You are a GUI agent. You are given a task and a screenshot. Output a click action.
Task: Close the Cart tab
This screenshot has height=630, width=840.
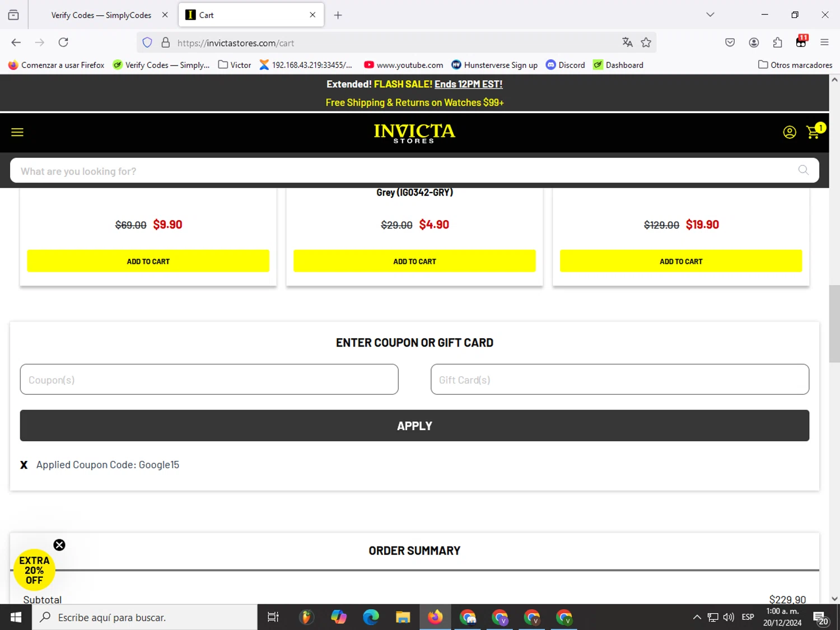312,15
